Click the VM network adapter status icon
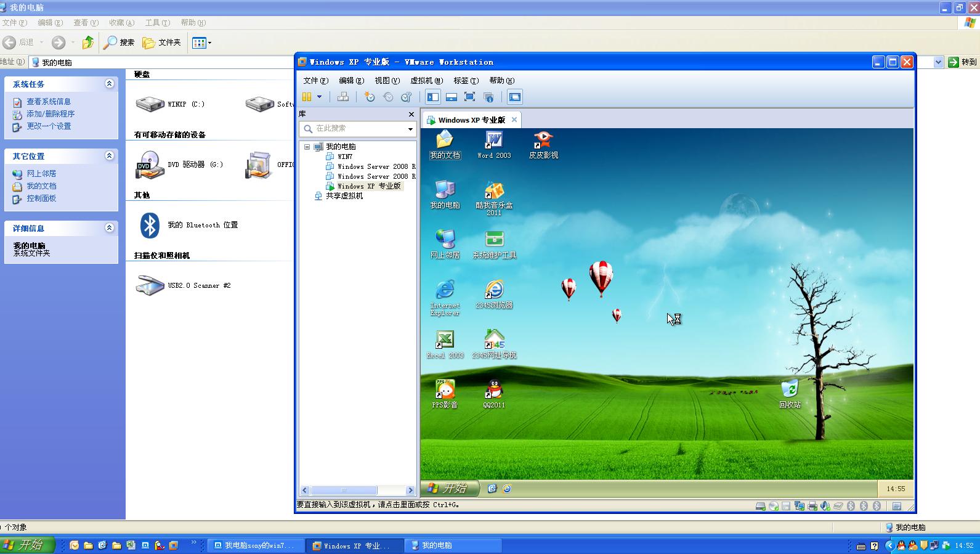 [800, 506]
